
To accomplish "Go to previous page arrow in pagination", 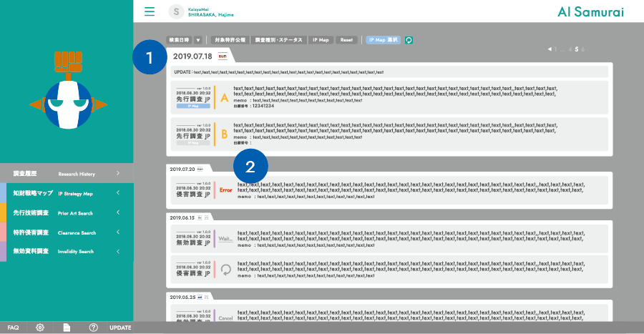I will point(550,49).
